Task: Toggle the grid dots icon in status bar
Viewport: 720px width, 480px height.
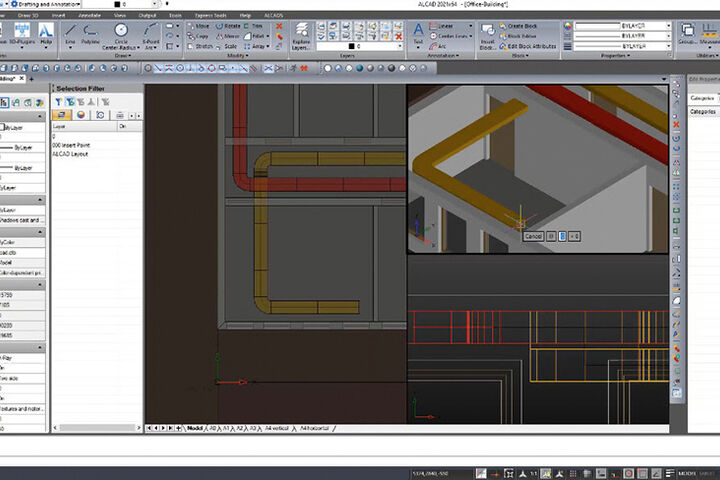Action: pos(573,474)
